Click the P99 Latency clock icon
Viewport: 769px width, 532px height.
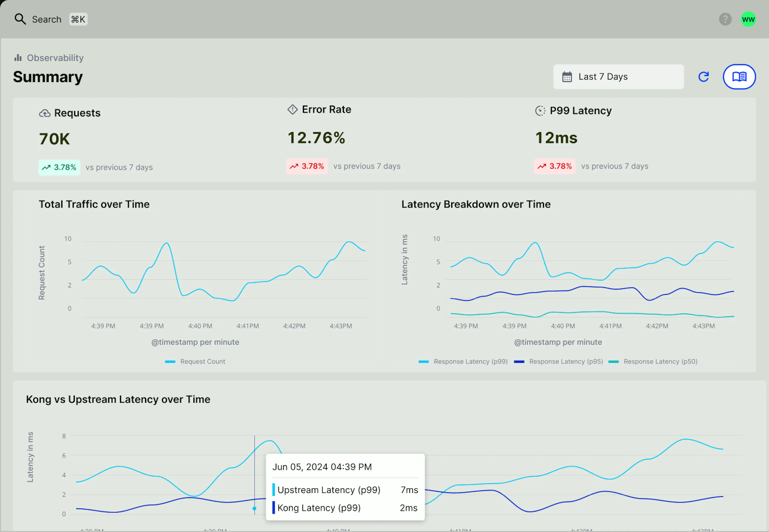tap(540, 111)
